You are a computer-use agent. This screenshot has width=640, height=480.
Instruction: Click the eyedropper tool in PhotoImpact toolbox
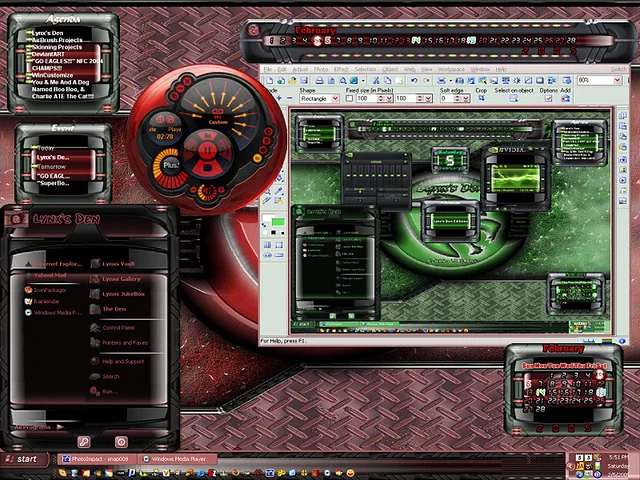[x=278, y=191]
